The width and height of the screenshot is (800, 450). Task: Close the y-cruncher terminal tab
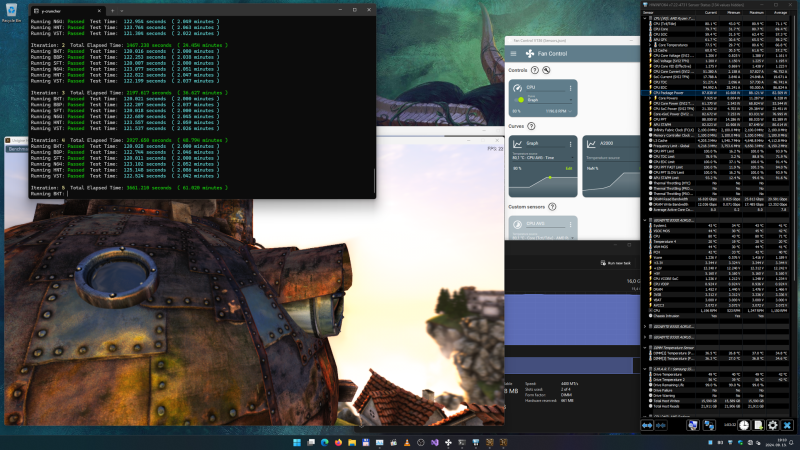99,10
